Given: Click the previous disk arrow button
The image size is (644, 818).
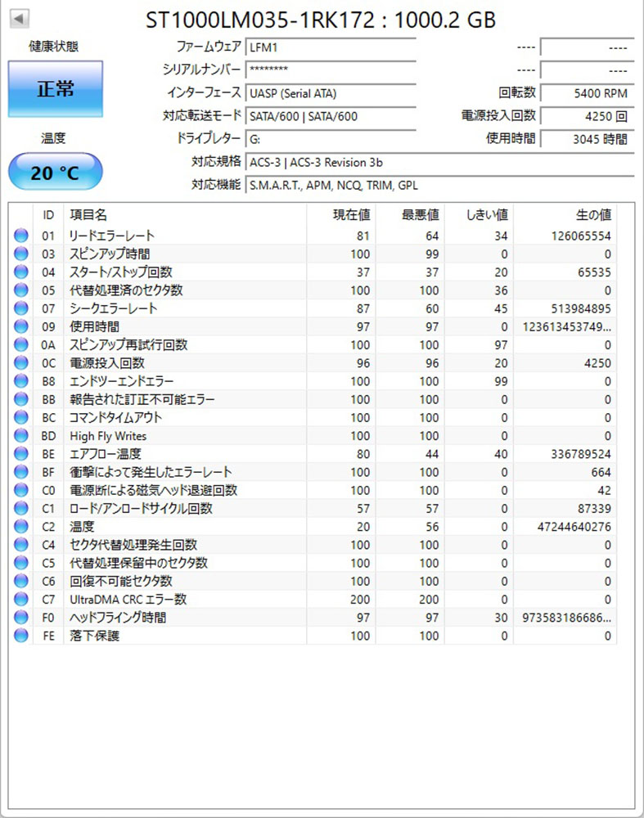Looking at the screenshot, I should coord(20,18).
